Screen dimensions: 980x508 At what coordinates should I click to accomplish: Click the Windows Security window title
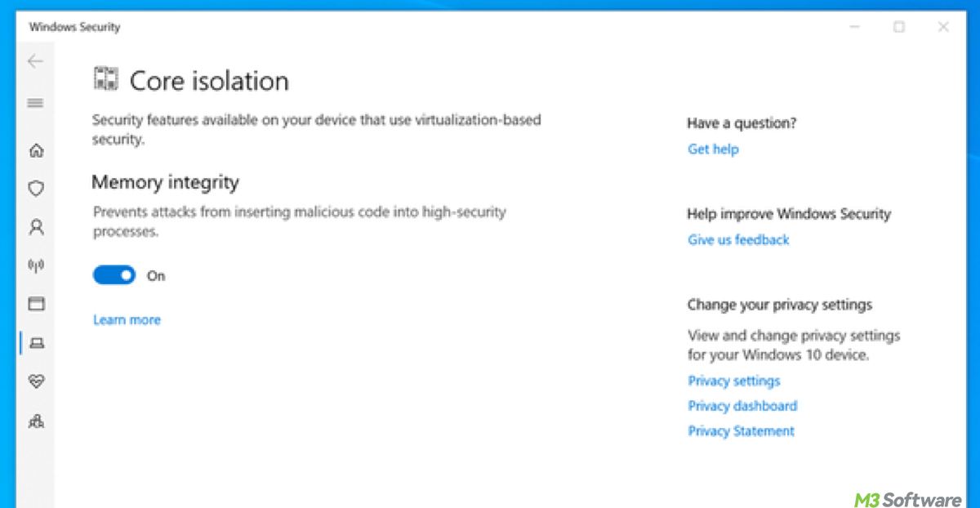74,27
